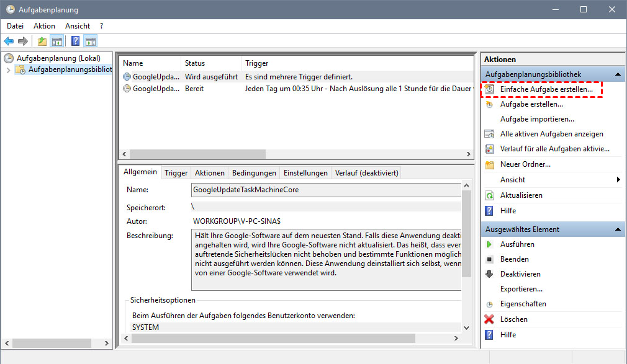The height and width of the screenshot is (364, 627).
Task: Click Einfache Aufgabe erstellen...
Action: [546, 89]
